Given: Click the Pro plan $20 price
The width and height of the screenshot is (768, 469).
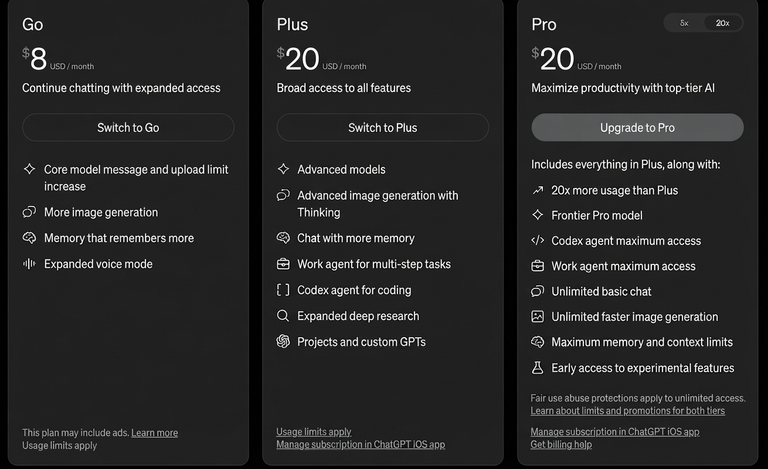Looking at the screenshot, I should coord(576,59).
